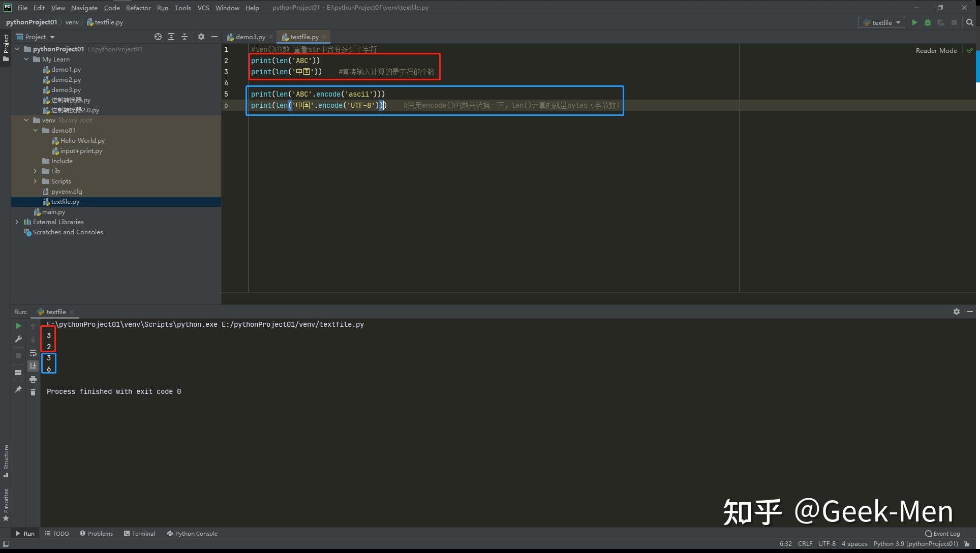Screen dimensions: 980x553
Task: Start debugging with the bug icon
Action: [928, 22]
